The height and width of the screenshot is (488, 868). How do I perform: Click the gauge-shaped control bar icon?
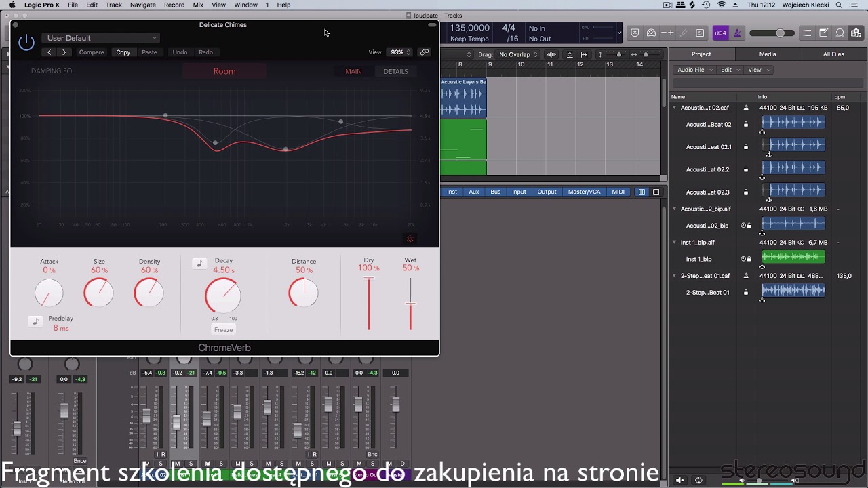click(651, 33)
